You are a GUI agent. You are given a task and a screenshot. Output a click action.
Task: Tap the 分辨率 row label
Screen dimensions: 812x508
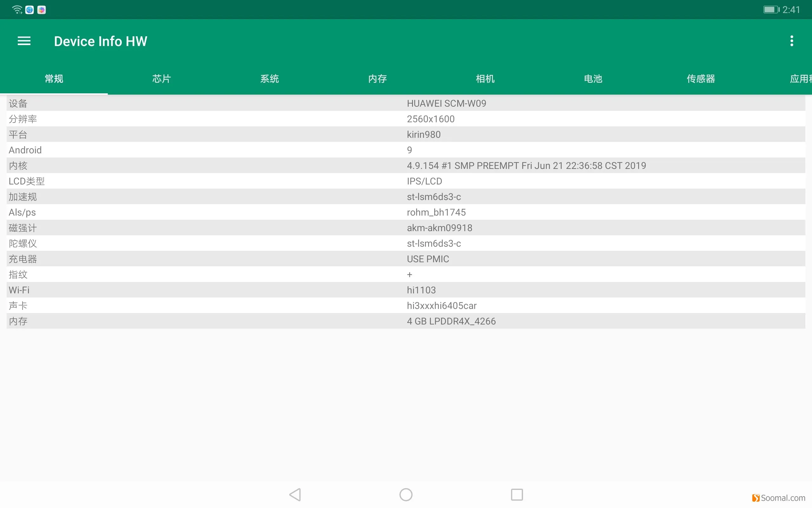pyautogui.click(x=23, y=119)
